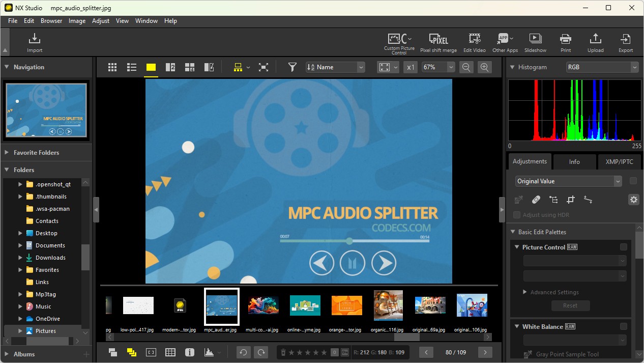
Task: Open the File menu
Action: 13,21
